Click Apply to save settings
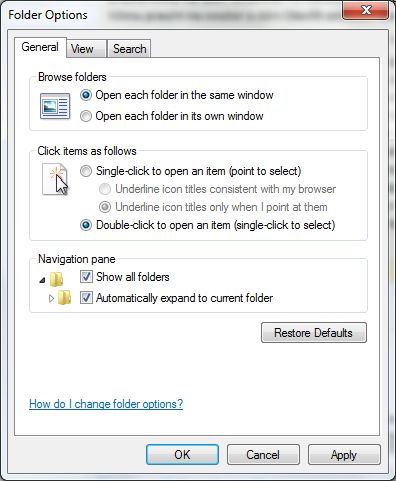 [344, 455]
